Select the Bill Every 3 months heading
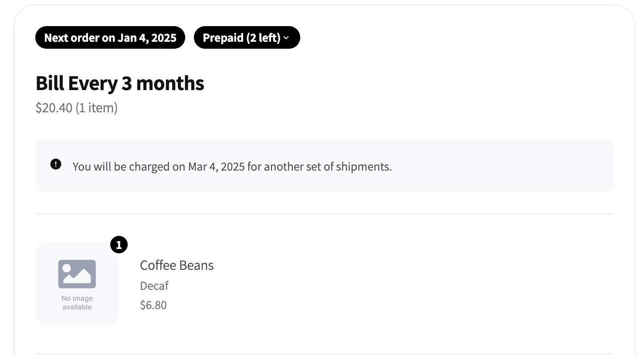Image resolution: width=644 pixels, height=356 pixels. [120, 83]
